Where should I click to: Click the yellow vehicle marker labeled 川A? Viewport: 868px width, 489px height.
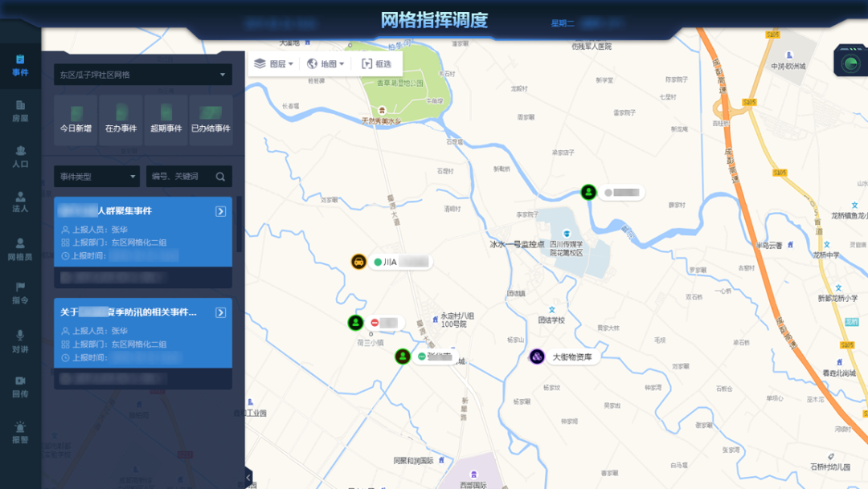click(x=359, y=262)
